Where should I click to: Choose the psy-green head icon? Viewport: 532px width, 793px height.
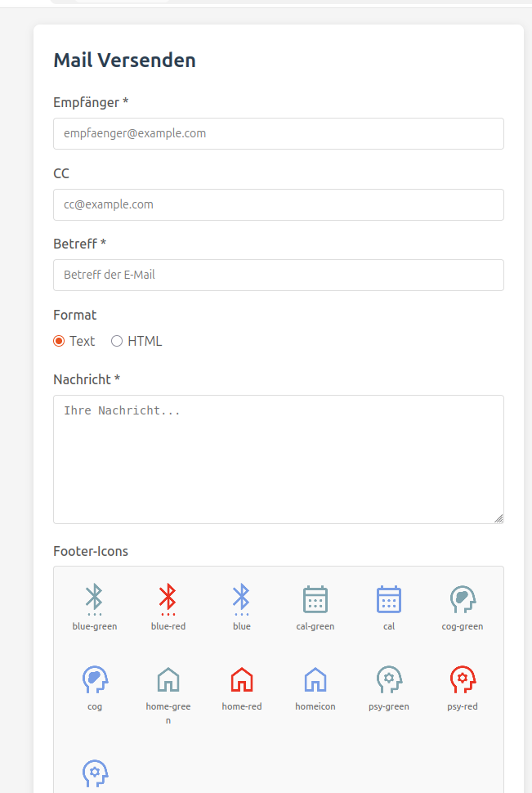[x=389, y=679]
